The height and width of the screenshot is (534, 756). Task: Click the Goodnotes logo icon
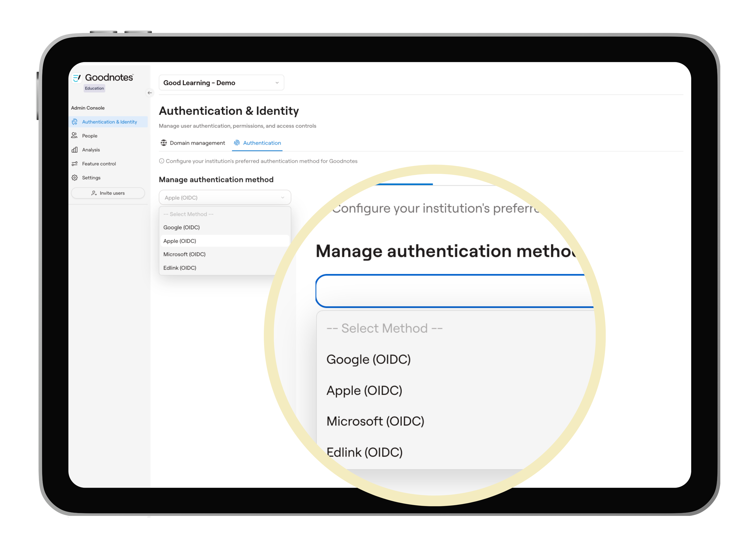click(x=77, y=78)
